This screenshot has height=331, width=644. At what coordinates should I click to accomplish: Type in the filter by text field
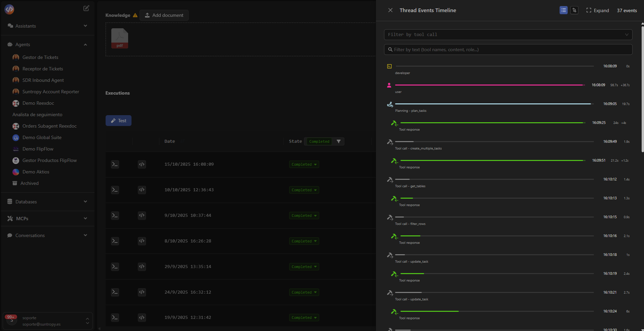coord(508,49)
